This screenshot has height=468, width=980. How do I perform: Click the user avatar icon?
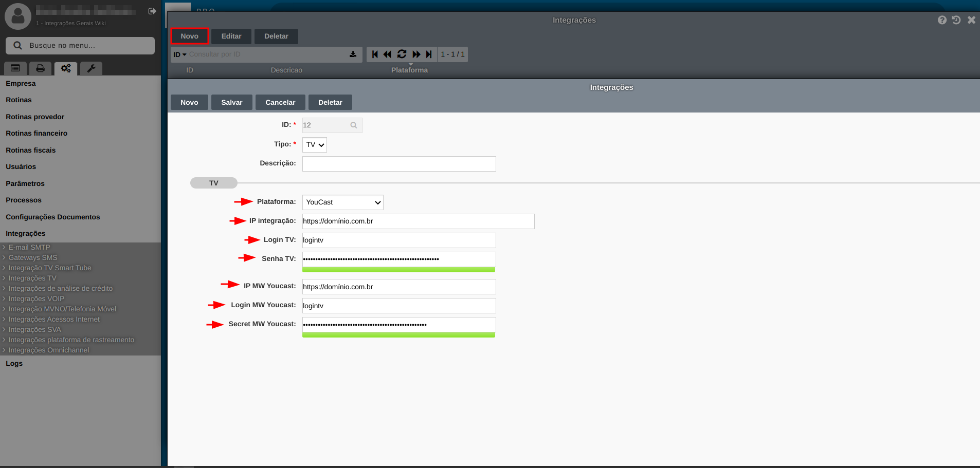pyautogui.click(x=18, y=16)
